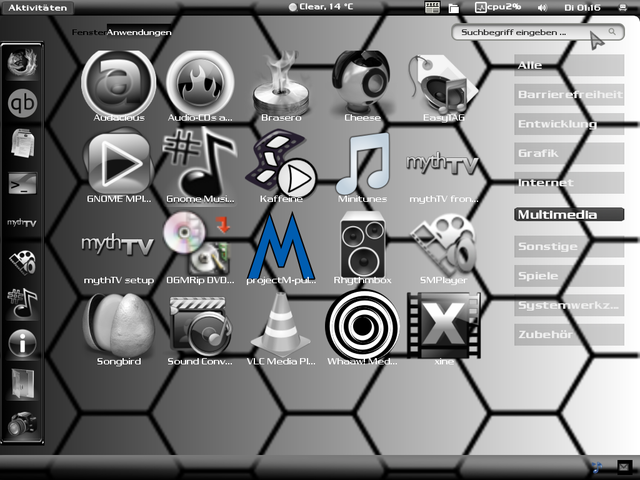Viewport: 640px width, 480px height.
Task: Launch SMPlayer from the app grid
Action: pyautogui.click(x=444, y=247)
